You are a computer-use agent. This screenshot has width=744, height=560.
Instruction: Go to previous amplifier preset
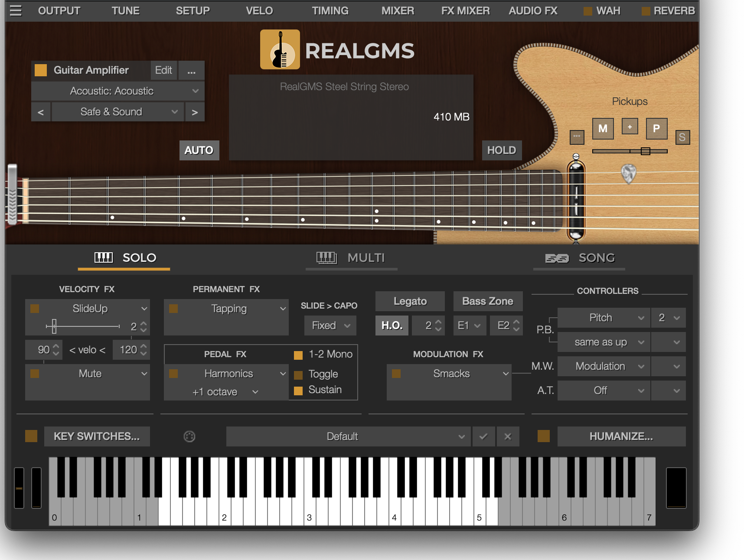pyautogui.click(x=41, y=112)
